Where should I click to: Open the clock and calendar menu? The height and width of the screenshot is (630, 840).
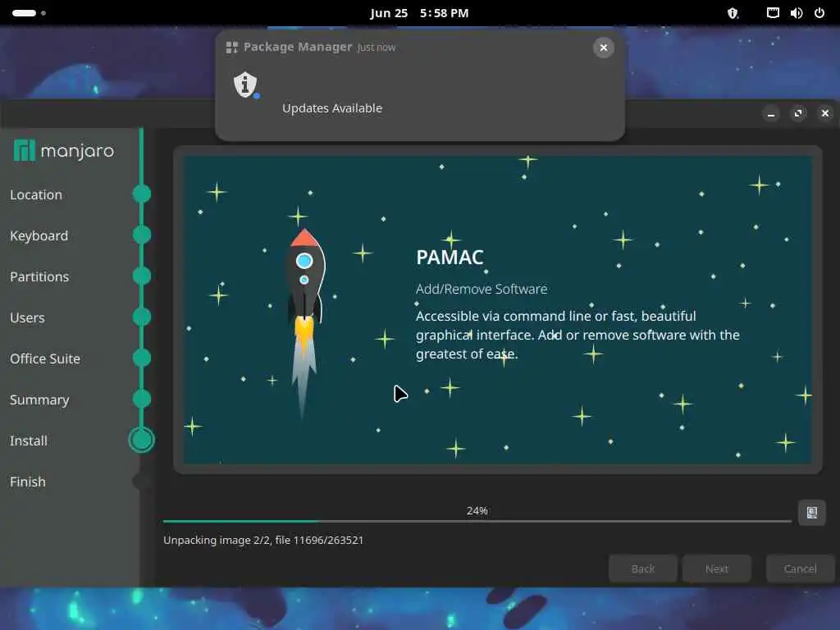coord(419,13)
